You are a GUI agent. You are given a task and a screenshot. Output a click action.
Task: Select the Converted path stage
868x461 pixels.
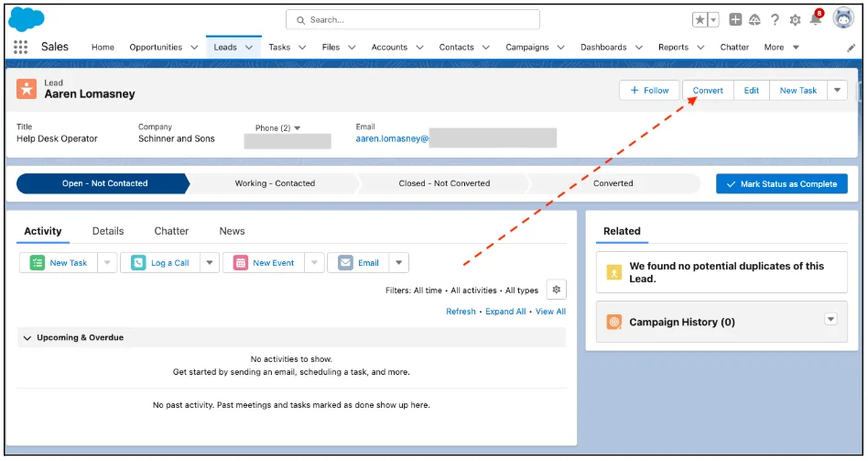pyautogui.click(x=613, y=183)
